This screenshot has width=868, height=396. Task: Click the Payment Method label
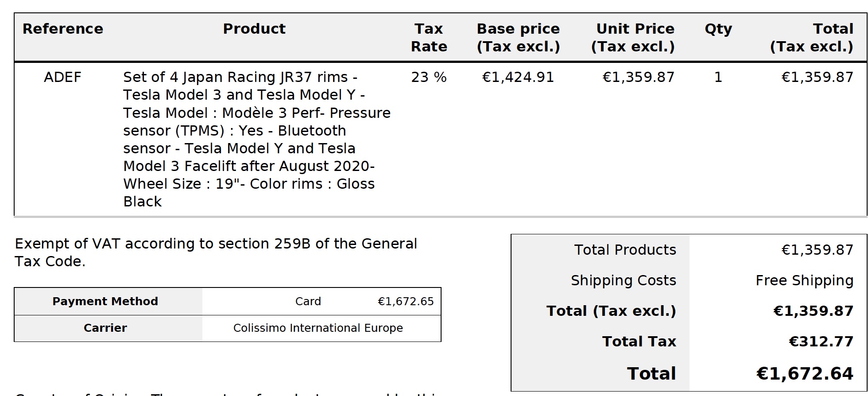click(105, 302)
